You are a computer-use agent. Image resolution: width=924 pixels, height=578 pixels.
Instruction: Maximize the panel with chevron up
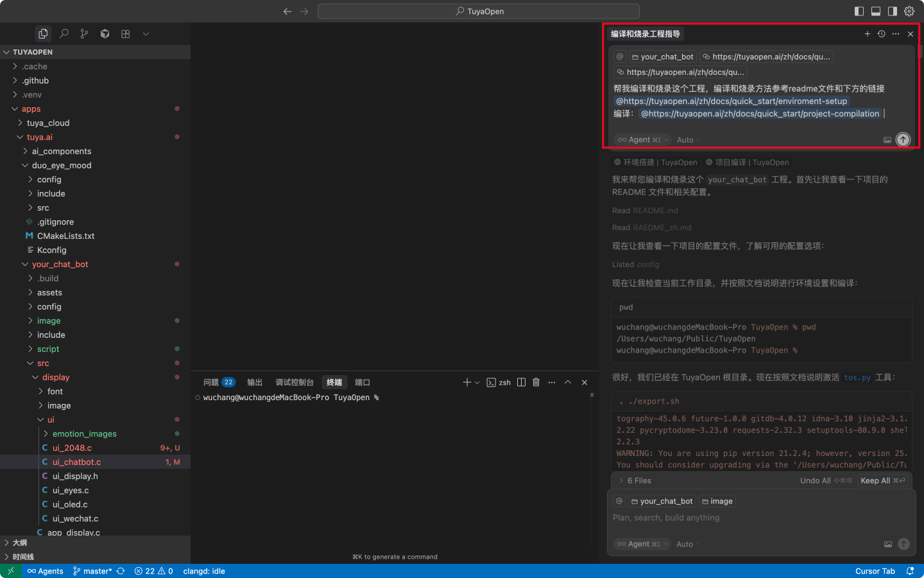tap(568, 382)
